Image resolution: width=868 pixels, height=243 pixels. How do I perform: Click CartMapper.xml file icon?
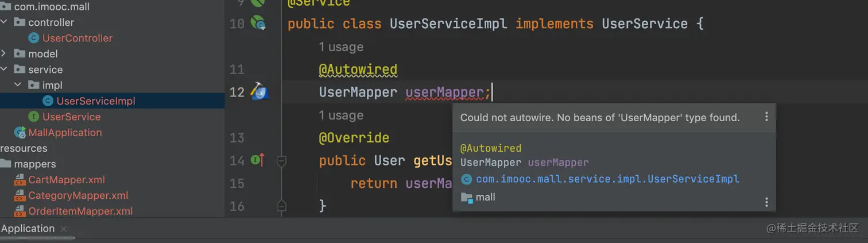click(20, 180)
